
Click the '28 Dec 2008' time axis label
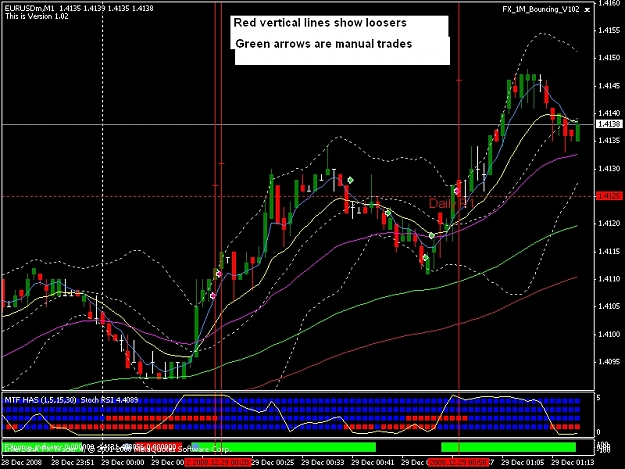click(x=22, y=463)
